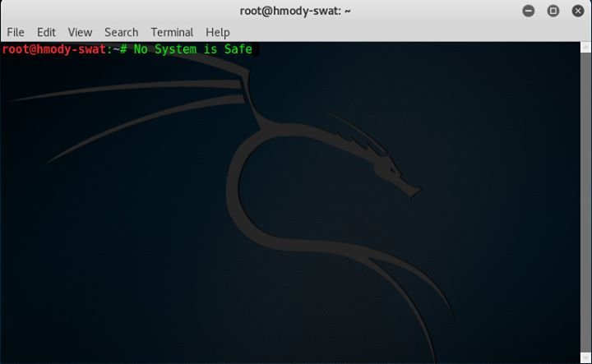Open the Terminal menu
The height and width of the screenshot is (364, 592).
tap(172, 32)
